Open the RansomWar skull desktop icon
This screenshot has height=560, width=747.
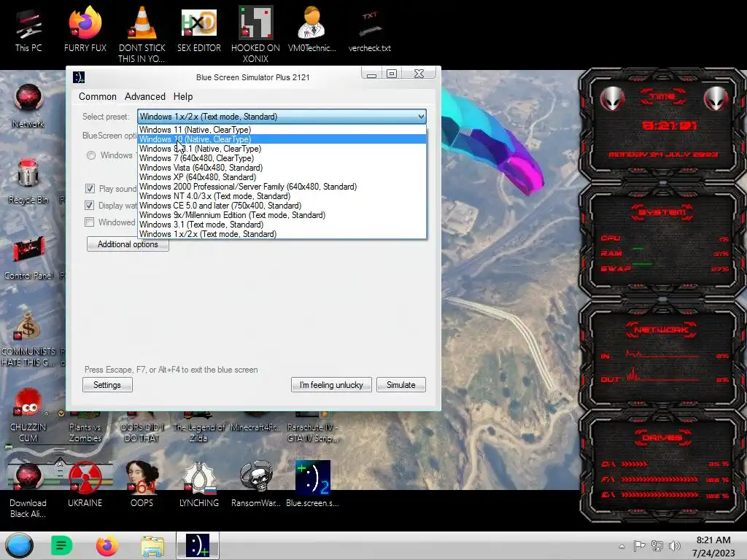click(x=255, y=485)
